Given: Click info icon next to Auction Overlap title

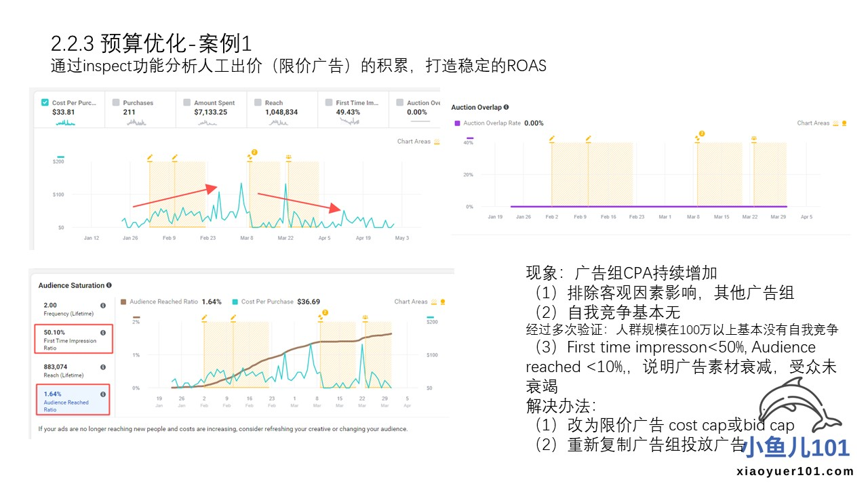Looking at the screenshot, I should point(507,107).
